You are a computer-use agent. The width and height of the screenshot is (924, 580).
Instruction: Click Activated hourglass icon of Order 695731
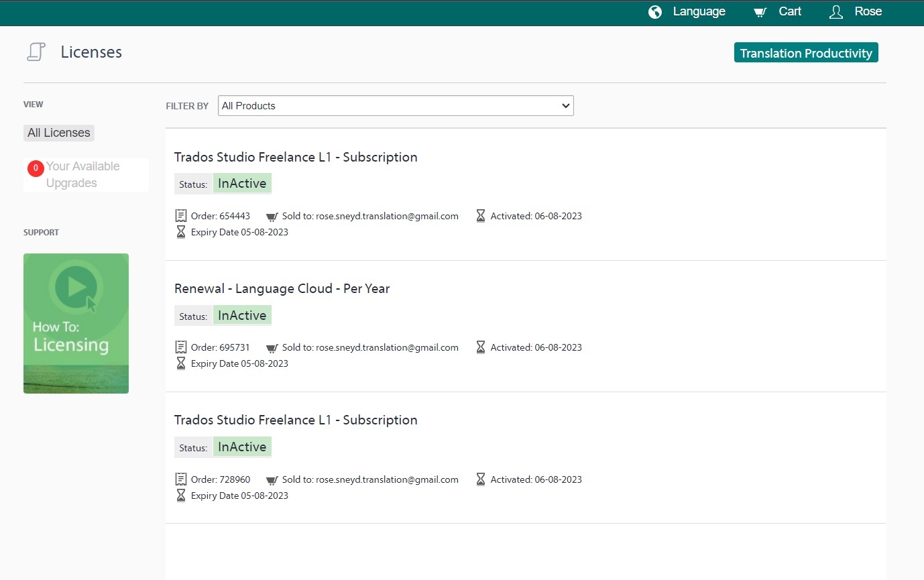coord(480,347)
